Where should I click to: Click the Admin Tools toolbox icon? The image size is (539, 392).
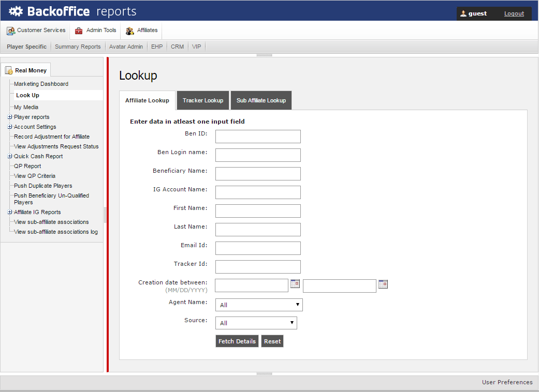(x=79, y=31)
